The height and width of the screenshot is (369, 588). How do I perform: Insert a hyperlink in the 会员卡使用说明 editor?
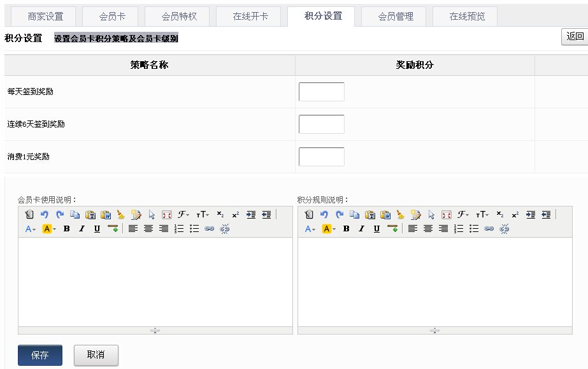(209, 229)
